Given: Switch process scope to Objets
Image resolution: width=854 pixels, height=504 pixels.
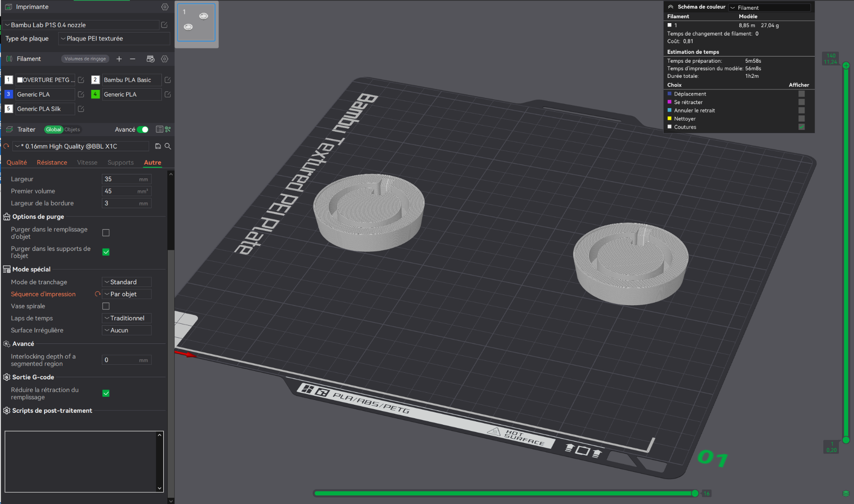Looking at the screenshot, I should (72, 129).
